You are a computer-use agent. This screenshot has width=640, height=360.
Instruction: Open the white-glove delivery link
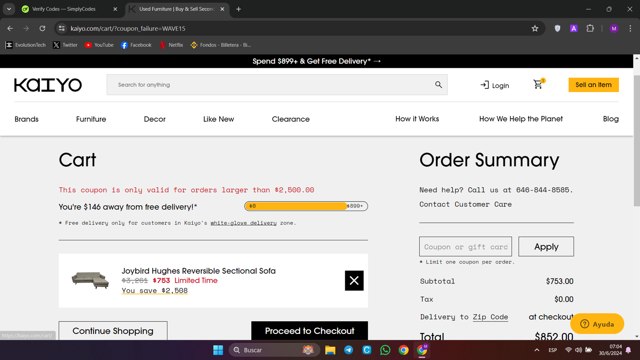[244, 223]
